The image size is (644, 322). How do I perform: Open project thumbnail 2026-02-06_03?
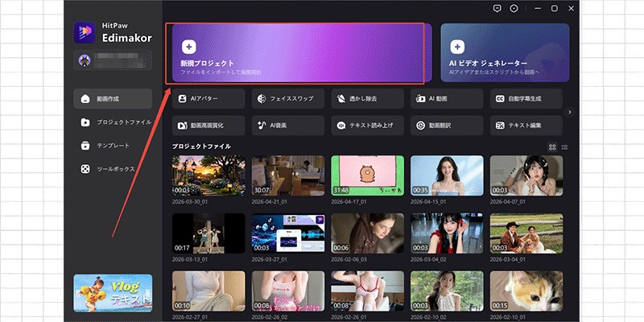click(368, 233)
